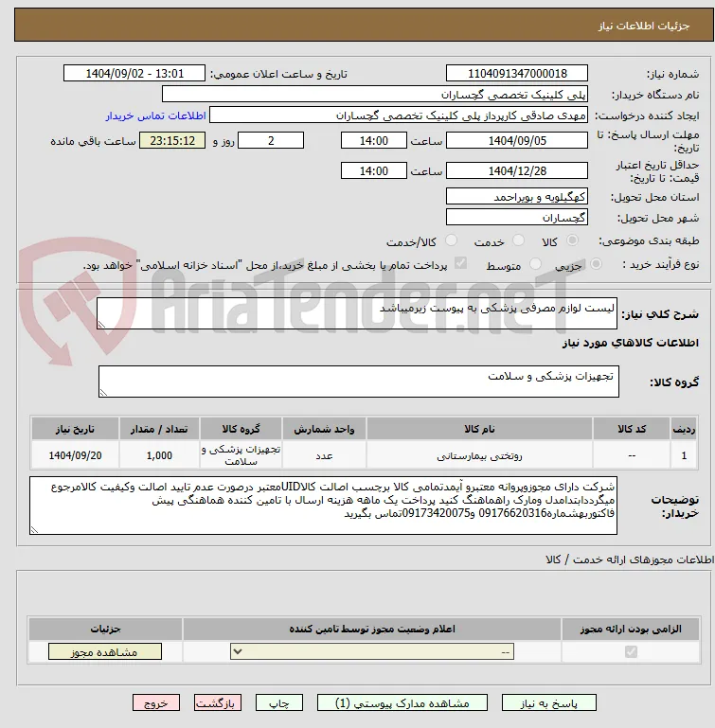Click the 'اعلام وضعیت مجوز توسط تامین کننده' header
Screen dimensions: 715x728
[x=372, y=629]
